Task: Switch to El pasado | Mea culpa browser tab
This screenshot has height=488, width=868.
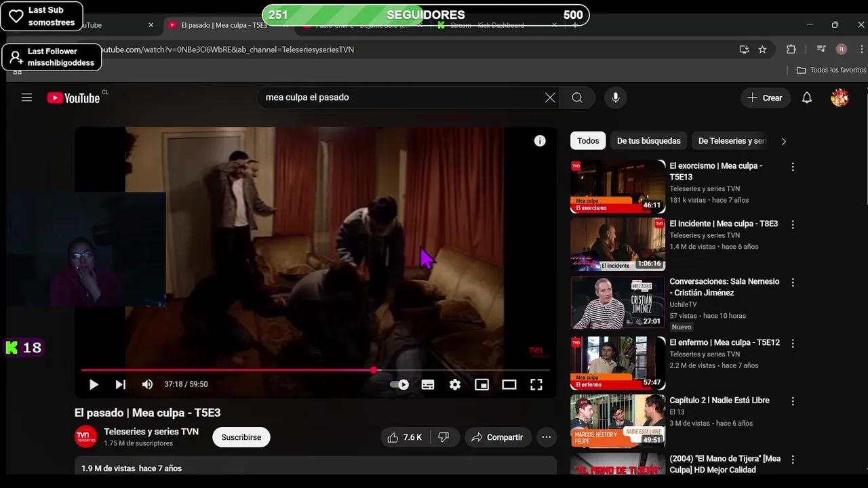Action: (224, 25)
